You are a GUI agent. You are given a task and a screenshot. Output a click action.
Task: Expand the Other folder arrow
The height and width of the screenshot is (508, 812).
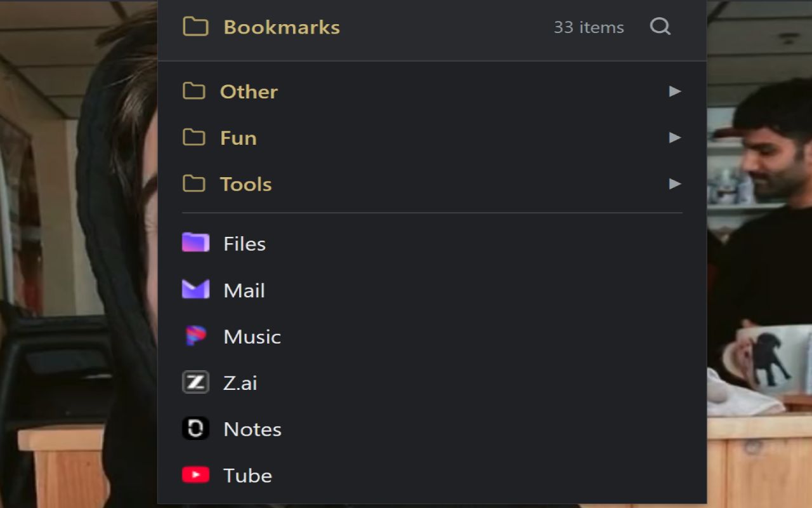(x=675, y=91)
